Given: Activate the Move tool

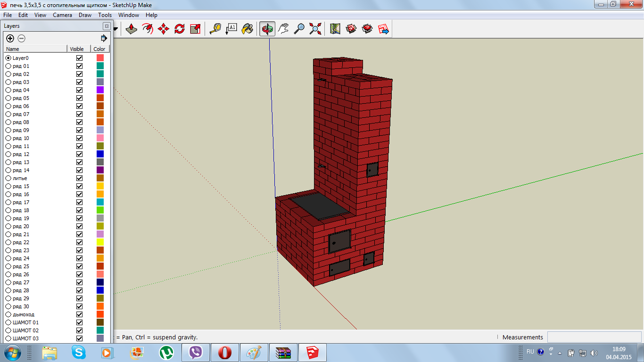Looking at the screenshot, I should 164,29.
